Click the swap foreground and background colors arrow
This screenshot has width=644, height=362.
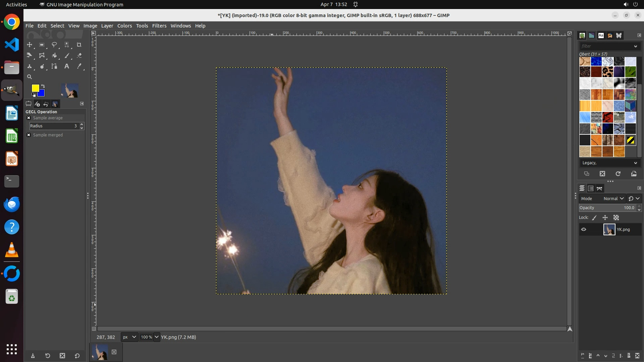tap(43, 86)
